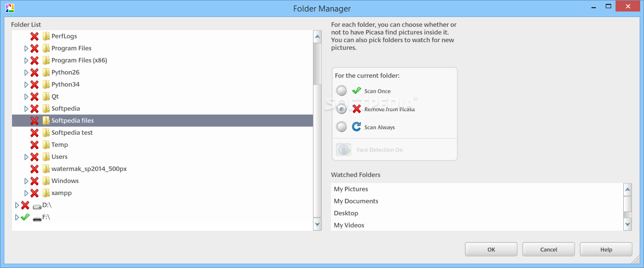This screenshot has width=644, height=268.
Task: Click the folder icon of xampp
Action: (46, 193)
